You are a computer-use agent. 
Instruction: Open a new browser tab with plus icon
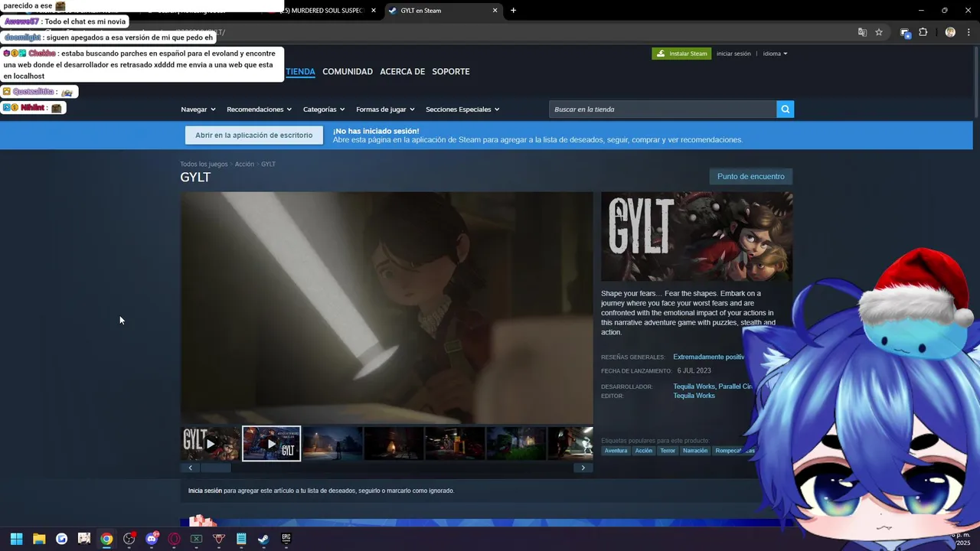coord(513,11)
